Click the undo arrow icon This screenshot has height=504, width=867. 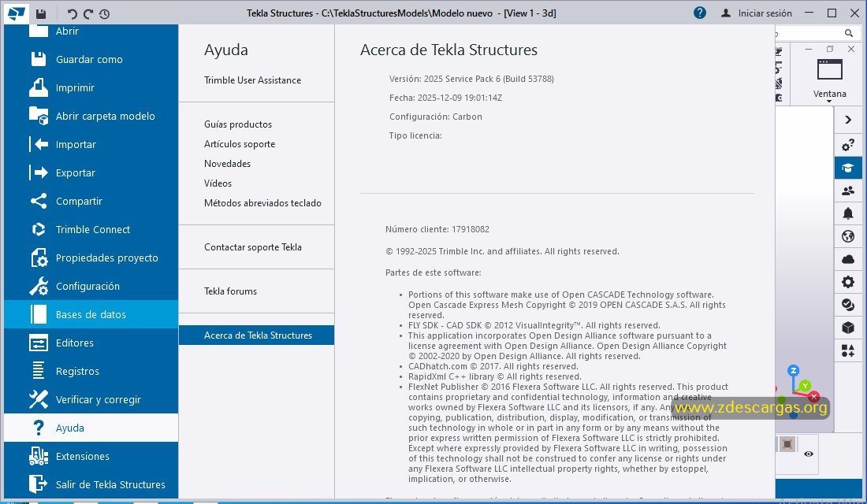pyautogui.click(x=72, y=14)
